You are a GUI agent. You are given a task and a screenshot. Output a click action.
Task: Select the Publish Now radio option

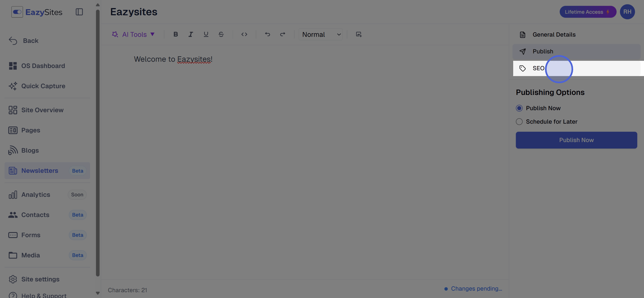coord(519,108)
